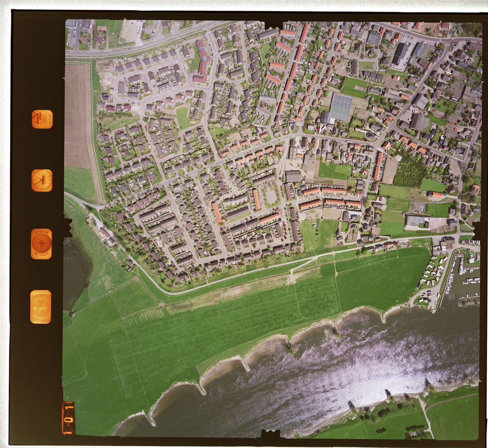Click the lowest orange instrument panel in margin
488x448 pixels.
(x=41, y=307)
